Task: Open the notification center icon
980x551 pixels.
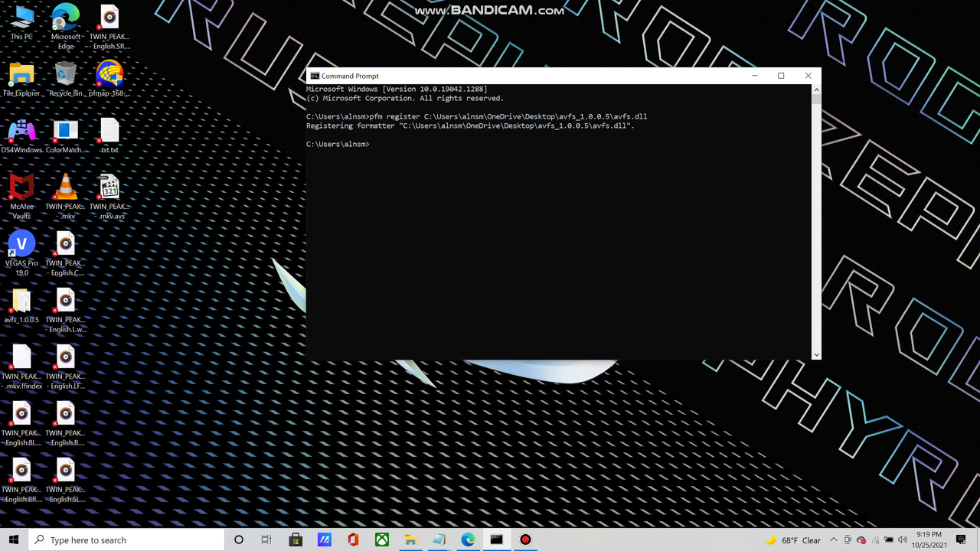Action: (x=961, y=540)
